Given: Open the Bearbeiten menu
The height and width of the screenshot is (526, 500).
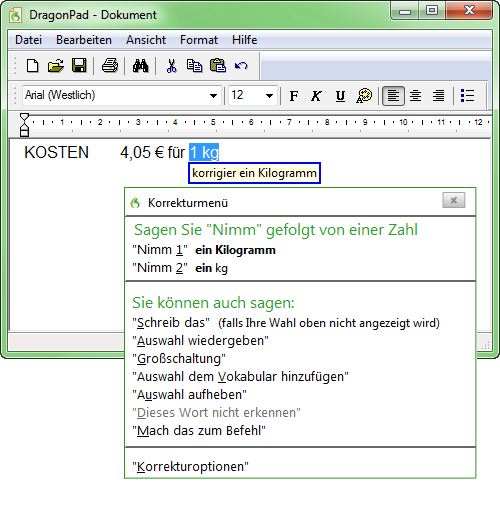Looking at the screenshot, I should click(84, 40).
